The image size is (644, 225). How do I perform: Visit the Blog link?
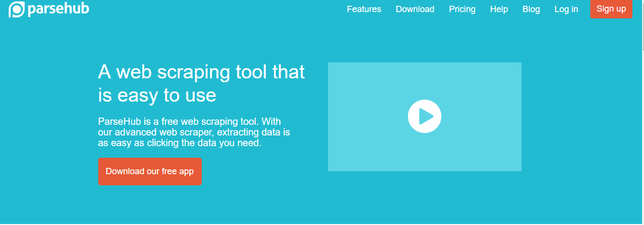531,9
